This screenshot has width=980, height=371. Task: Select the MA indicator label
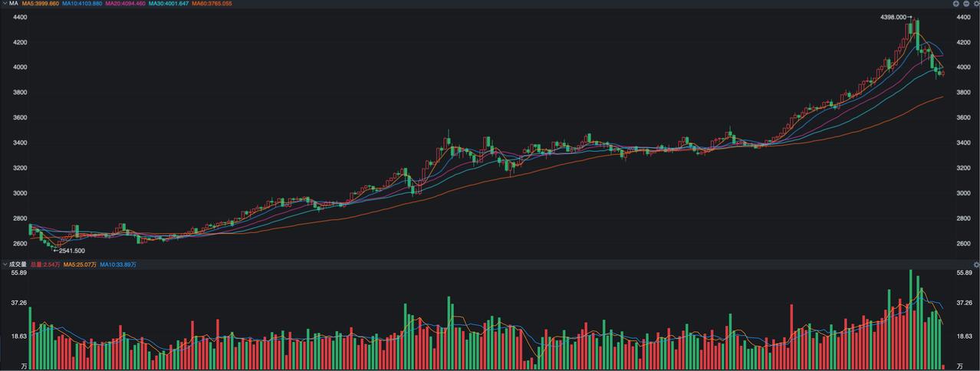pos(14,4)
